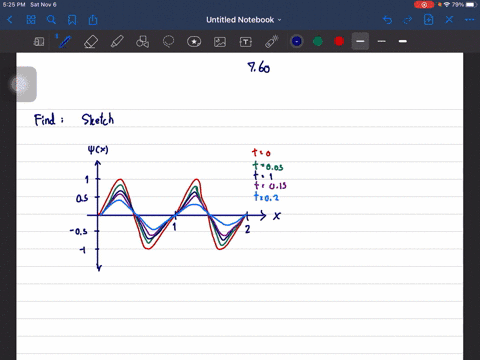Viewport: 480px width, 360px height.
Task: Redo the last action
Action: (408, 20)
